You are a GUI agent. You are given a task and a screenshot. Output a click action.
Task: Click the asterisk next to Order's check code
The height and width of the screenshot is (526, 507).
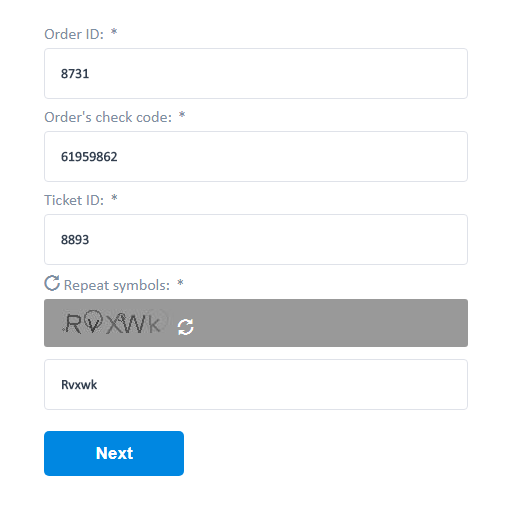coord(182,115)
